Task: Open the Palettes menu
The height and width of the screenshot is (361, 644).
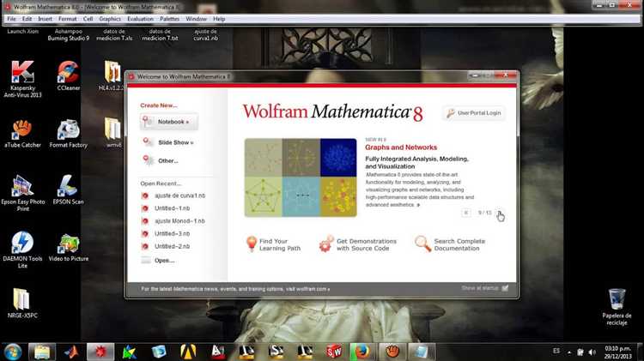Action: pyautogui.click(x=170, y=19)
